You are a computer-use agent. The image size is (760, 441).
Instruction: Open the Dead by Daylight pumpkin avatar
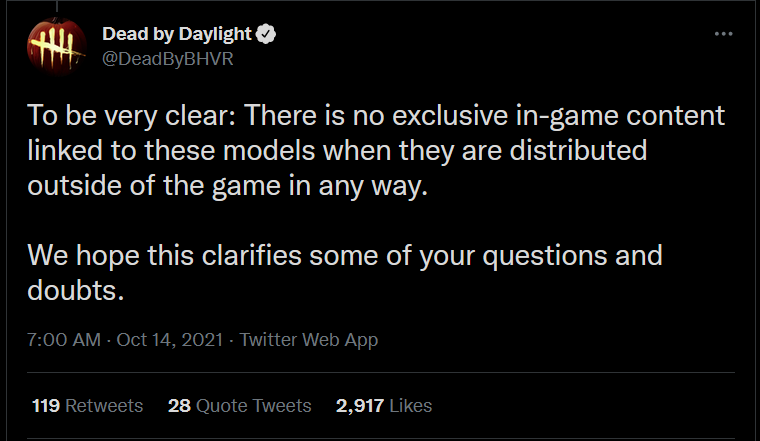[57, 46]
